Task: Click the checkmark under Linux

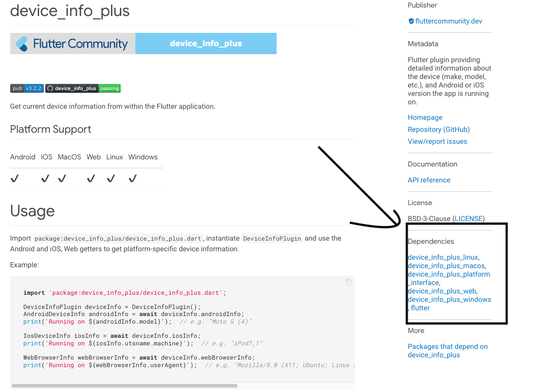Action: click(111, 178)
